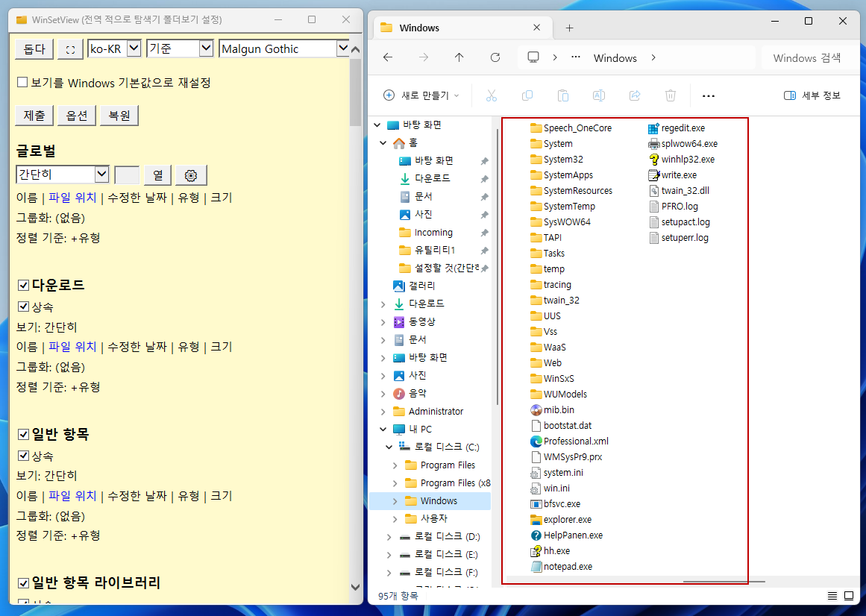Select the Windows tab in Explorer
Screen dimensions: 866x616
462,28
